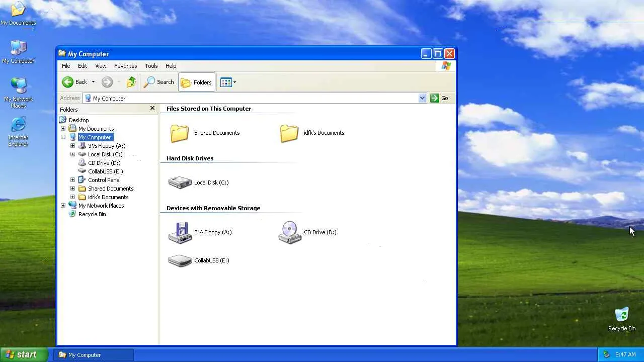This screenshot has height=362, width=644.
Task: Select Control Panel in tree
Action: point(104,180)
